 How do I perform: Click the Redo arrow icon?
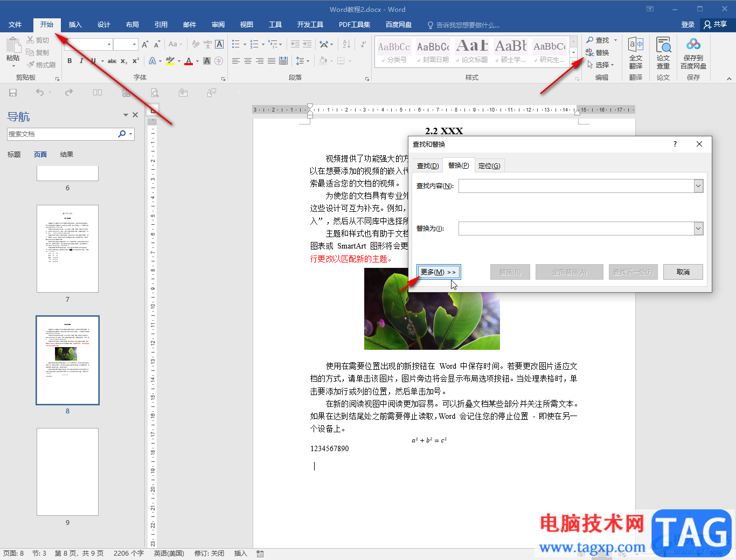coord(69,93)
